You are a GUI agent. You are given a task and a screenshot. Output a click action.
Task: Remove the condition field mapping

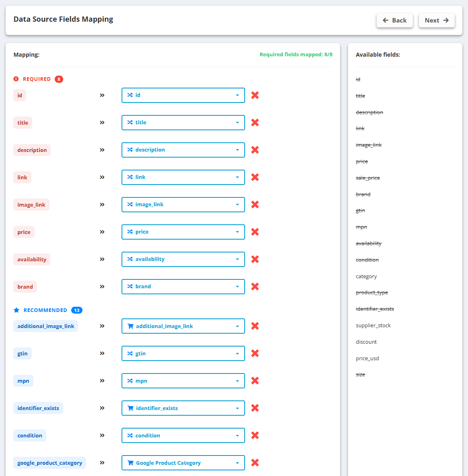point(255,435)
